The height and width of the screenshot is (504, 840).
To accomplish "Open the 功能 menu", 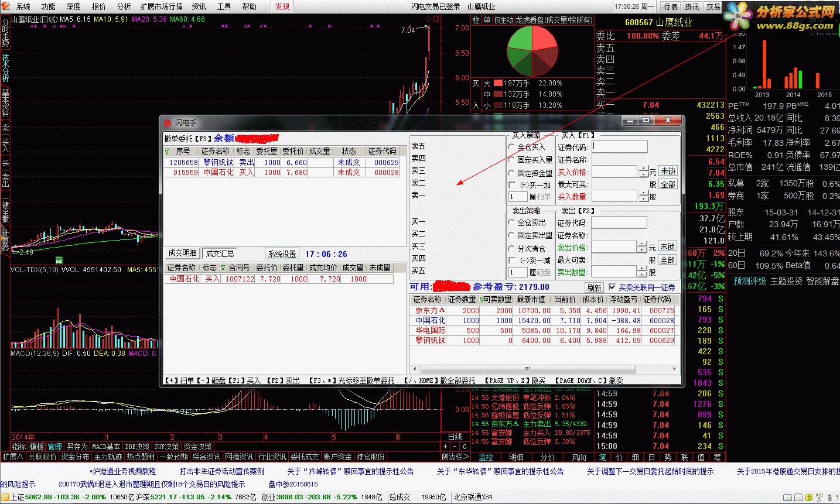I will [49, 6].
